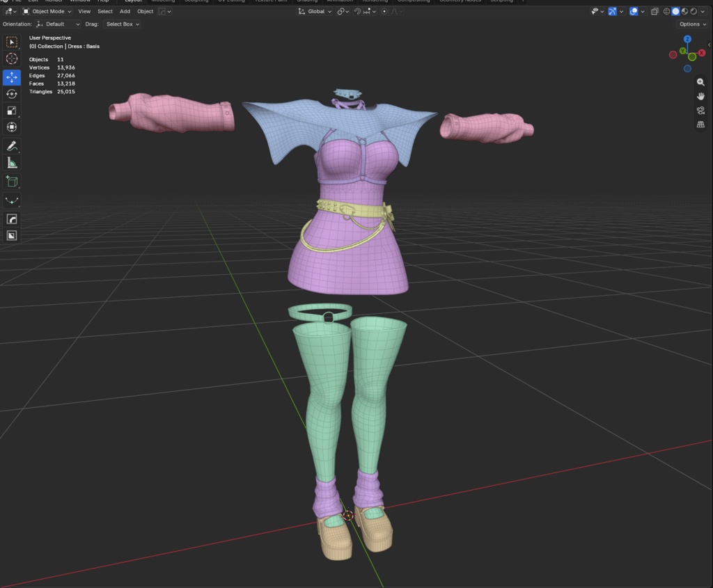Screen dimensions: 713x588
Task: Switch to material preview shading
Action: [685, 11]
